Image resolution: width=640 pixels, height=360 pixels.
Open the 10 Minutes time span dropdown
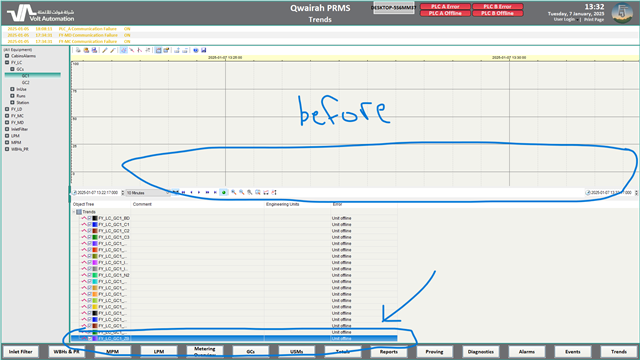[147, 193]
